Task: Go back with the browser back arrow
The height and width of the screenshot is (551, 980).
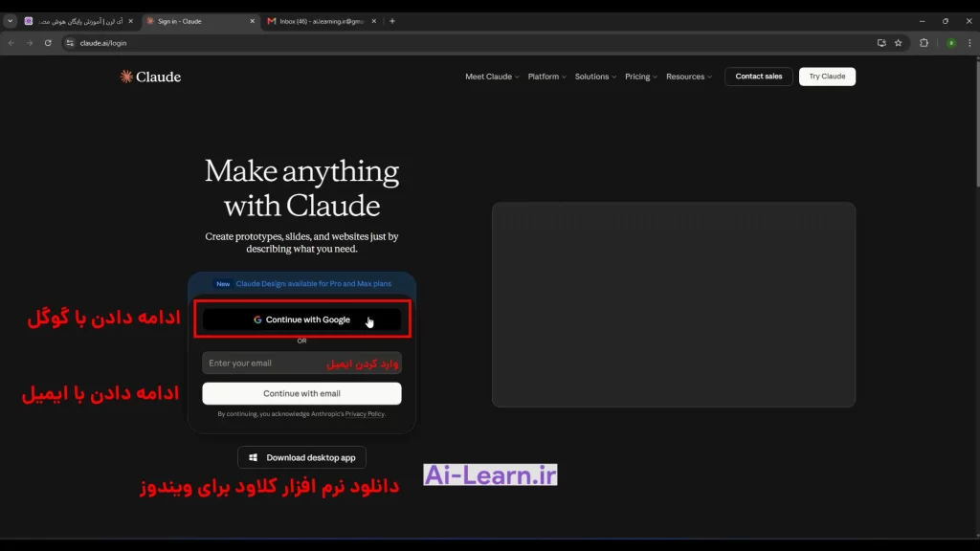Action: click(11, 43)
